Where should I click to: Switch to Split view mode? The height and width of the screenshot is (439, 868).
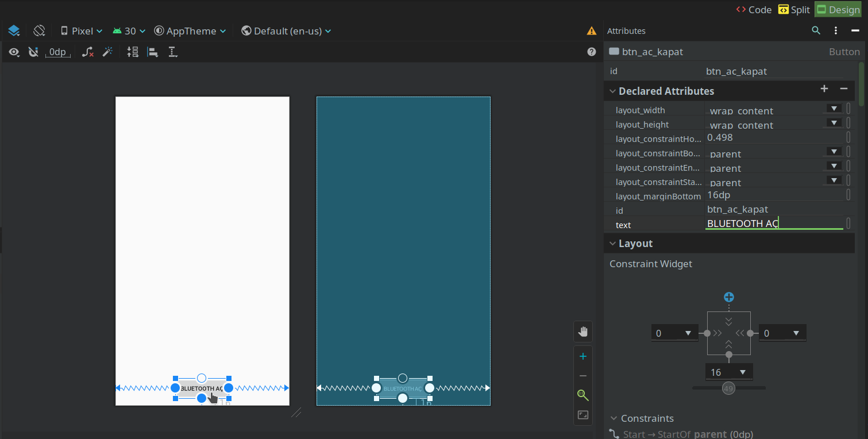tap(794, 10)
